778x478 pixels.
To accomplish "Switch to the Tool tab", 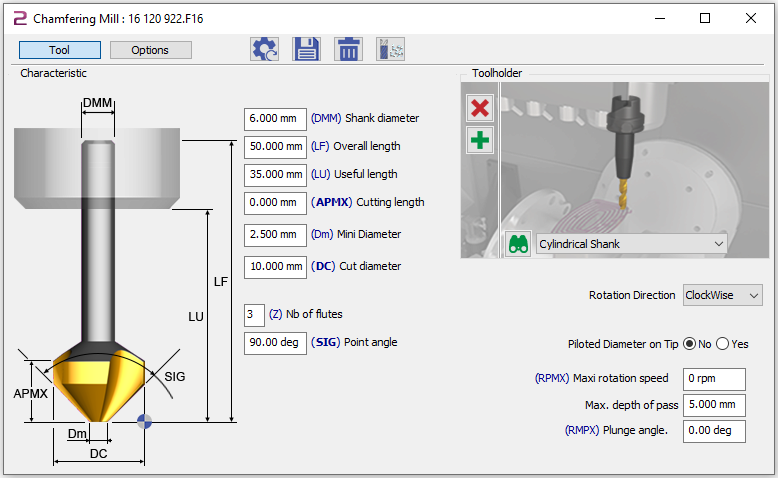I will 59,50.
